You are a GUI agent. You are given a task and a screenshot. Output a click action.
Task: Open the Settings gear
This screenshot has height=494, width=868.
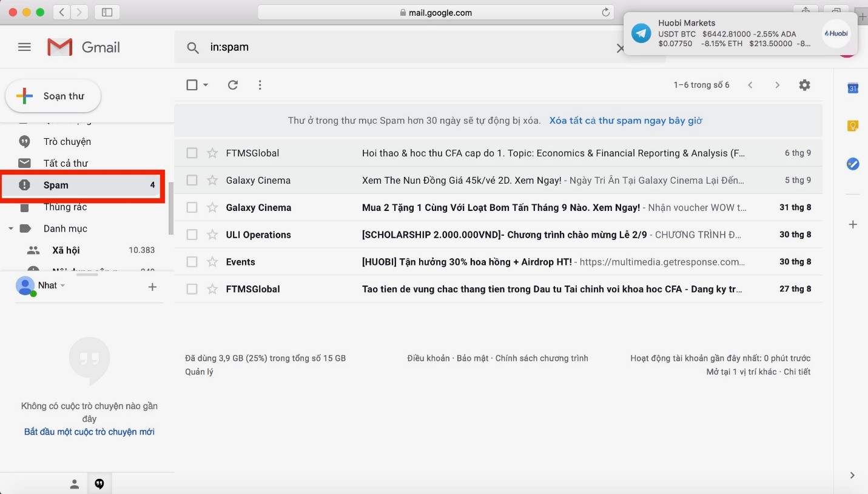[804, 85]
